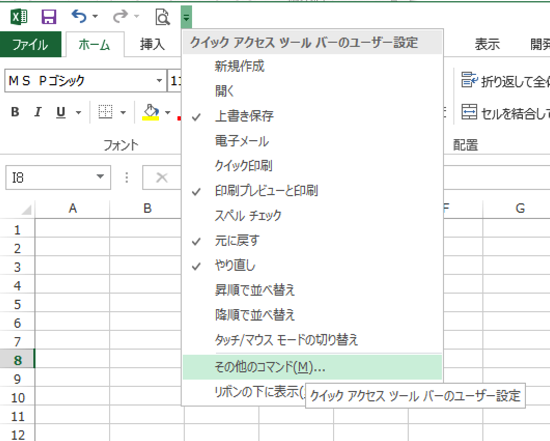Uncheck 上書き保存 in the menu
Image resolution: width=550 pixels, height=441 pixels.
click(x=312, y=116)
